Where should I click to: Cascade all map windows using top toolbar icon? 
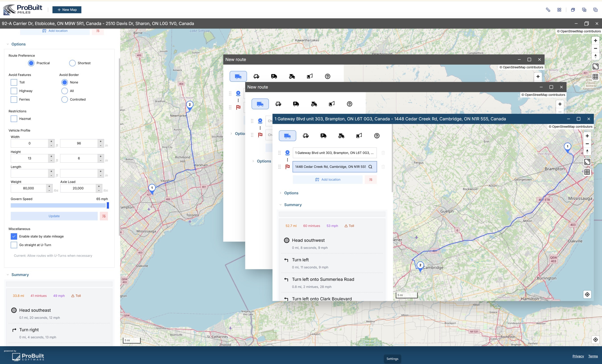tap(548, 10)
